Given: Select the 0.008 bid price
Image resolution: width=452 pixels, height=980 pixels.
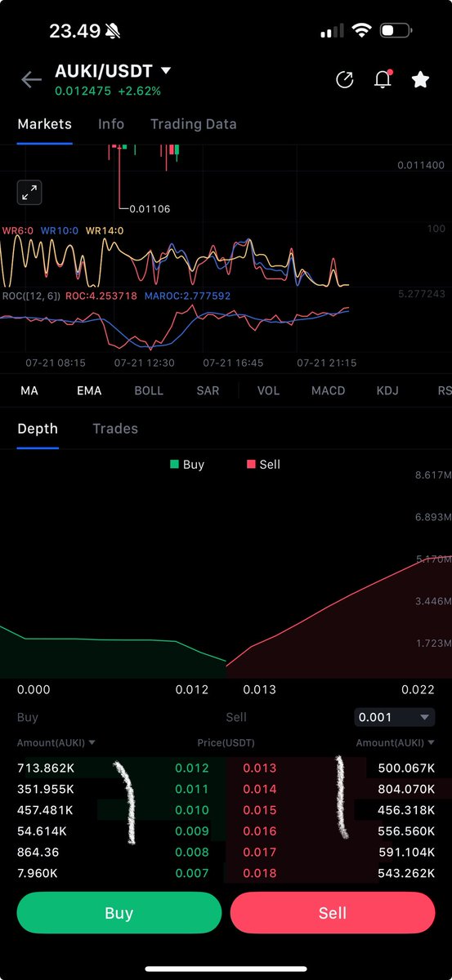Looking at the screenshot, I should point(192,852).
